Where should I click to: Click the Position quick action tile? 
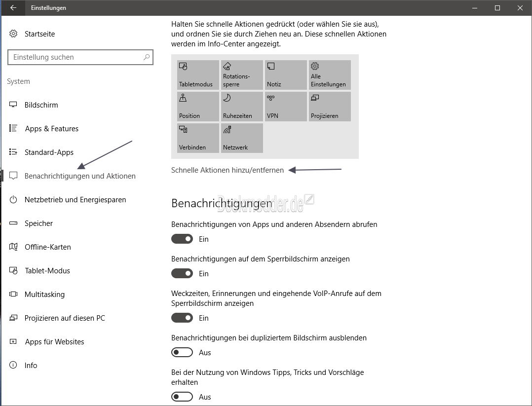pyautogui.click(x=198, y=106)
